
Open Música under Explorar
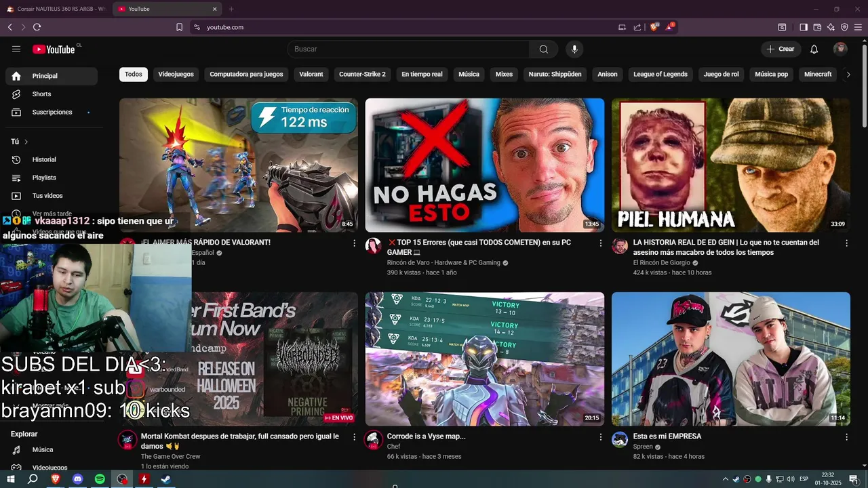(52, 449)
